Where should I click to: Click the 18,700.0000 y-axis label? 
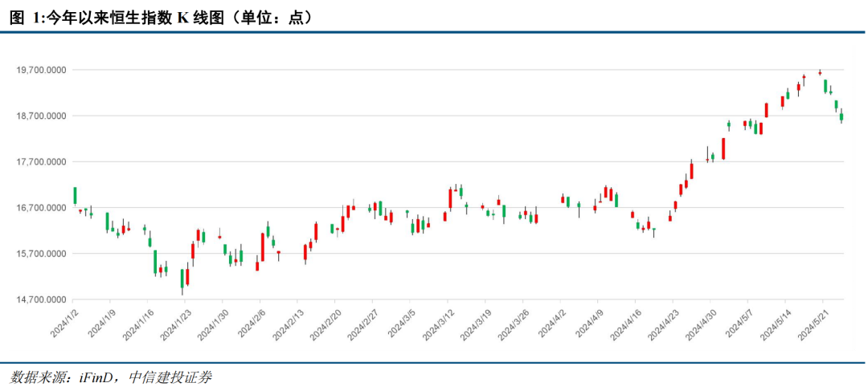[x=42, y=116]
